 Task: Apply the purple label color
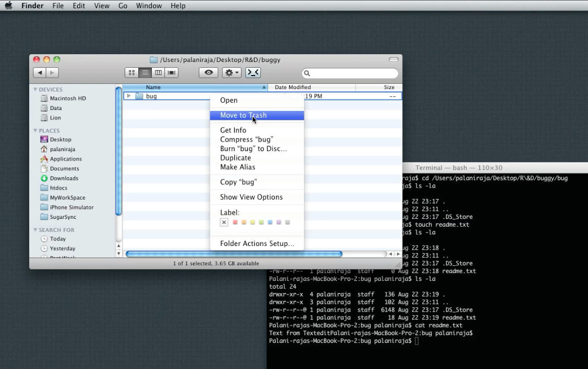coord(279,222)
